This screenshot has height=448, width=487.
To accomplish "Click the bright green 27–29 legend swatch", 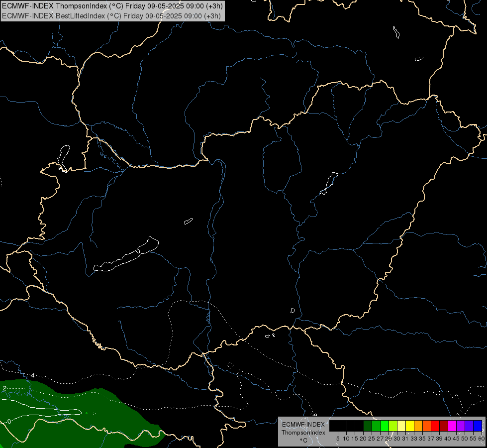I will click(x=385, y=426).
